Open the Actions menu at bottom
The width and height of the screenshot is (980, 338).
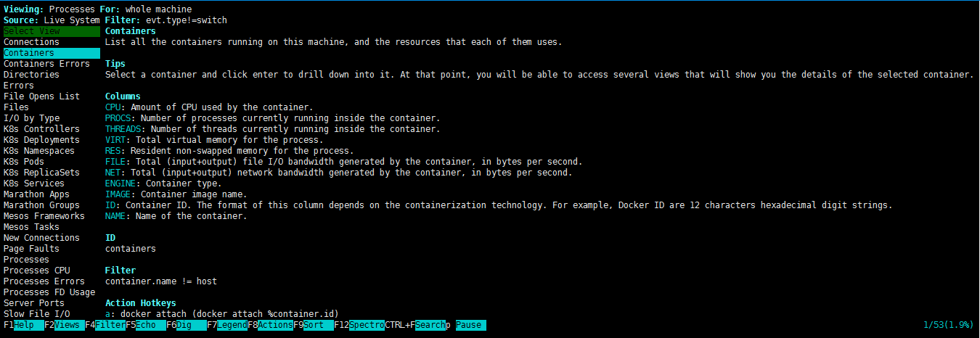point(275,325)
